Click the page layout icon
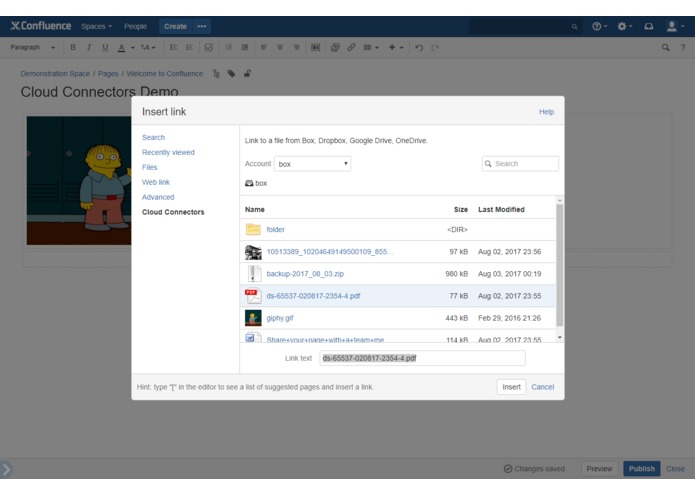Viewport: 695px width, 494px height. click(x=316, y=47)
